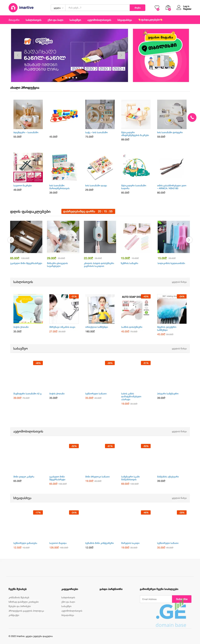Click the Email Address newsletter field
Viewport: 200px width, 644px height.
pos(156,599)
